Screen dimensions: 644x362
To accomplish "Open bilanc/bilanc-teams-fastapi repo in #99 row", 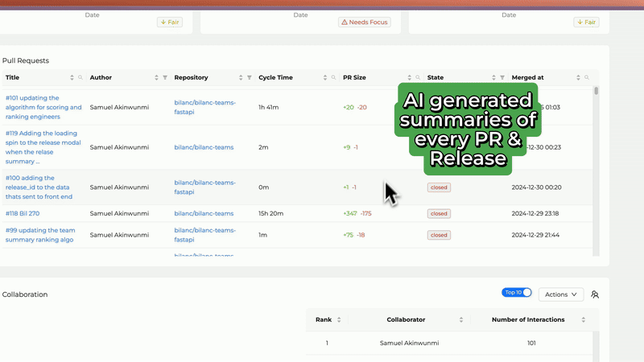I will 205,235.
